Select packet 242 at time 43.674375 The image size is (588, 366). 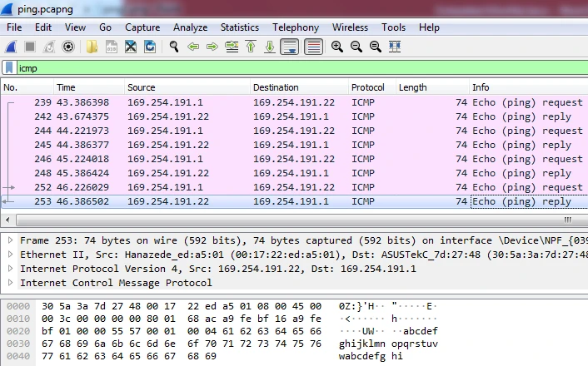coord(294,116)
